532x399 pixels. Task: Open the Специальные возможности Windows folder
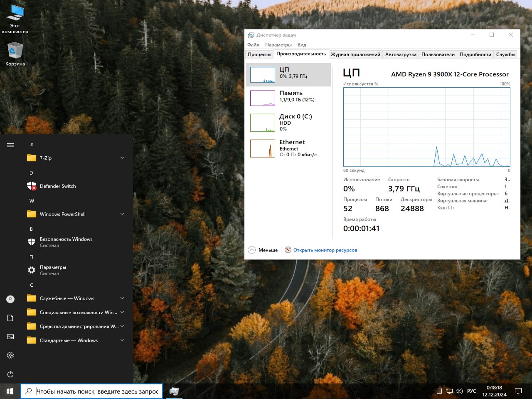point(76,312)
